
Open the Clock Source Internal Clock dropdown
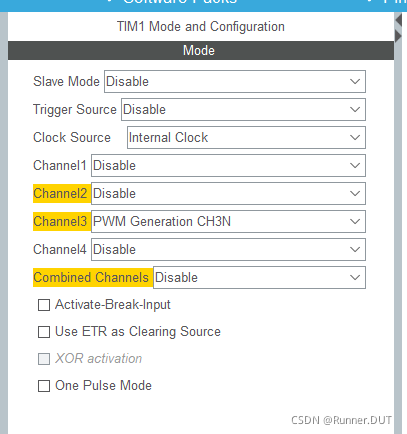click(x=246, y=137)
